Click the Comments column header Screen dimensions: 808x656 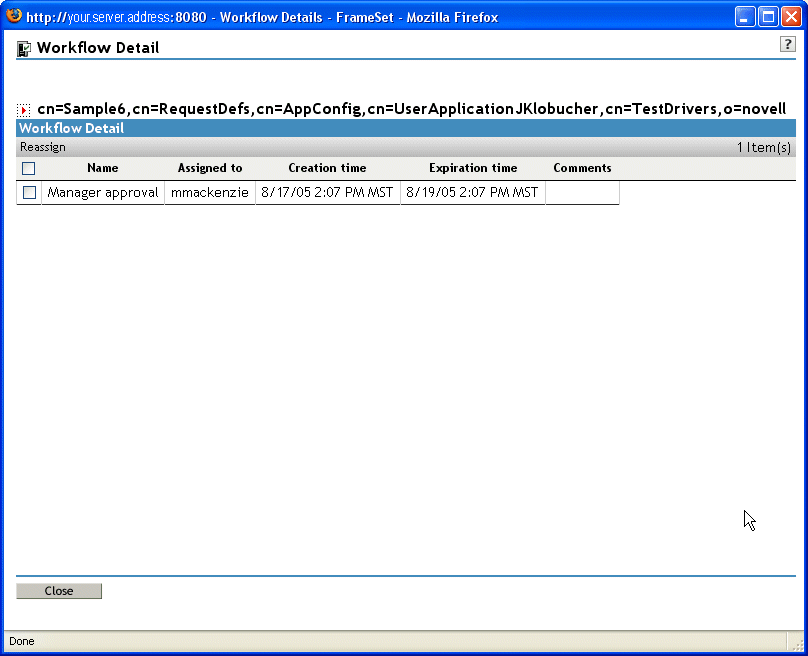tap(582, 168)
